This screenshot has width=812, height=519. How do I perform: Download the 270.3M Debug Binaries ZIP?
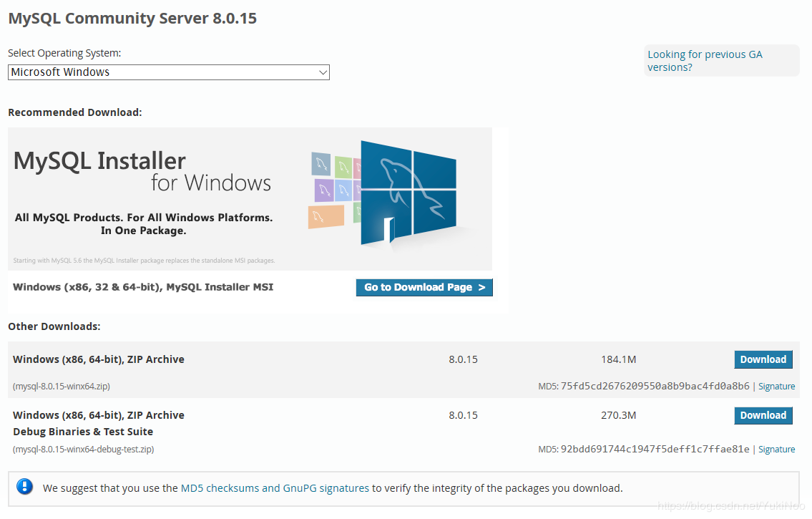(x=763, y=415)
